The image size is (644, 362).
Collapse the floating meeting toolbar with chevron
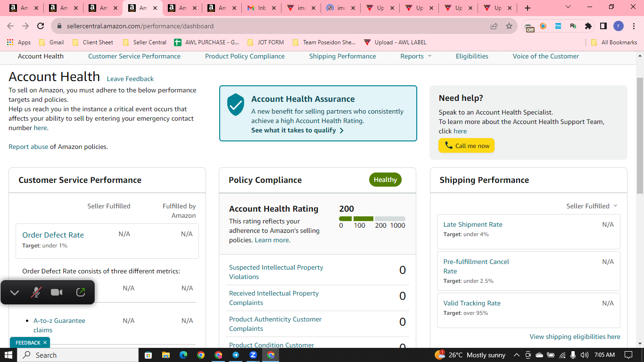coord(15,293)
